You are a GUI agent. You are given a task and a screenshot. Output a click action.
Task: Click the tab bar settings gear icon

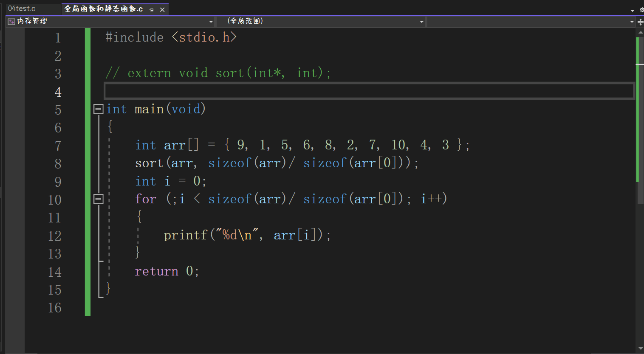[641, 9]
